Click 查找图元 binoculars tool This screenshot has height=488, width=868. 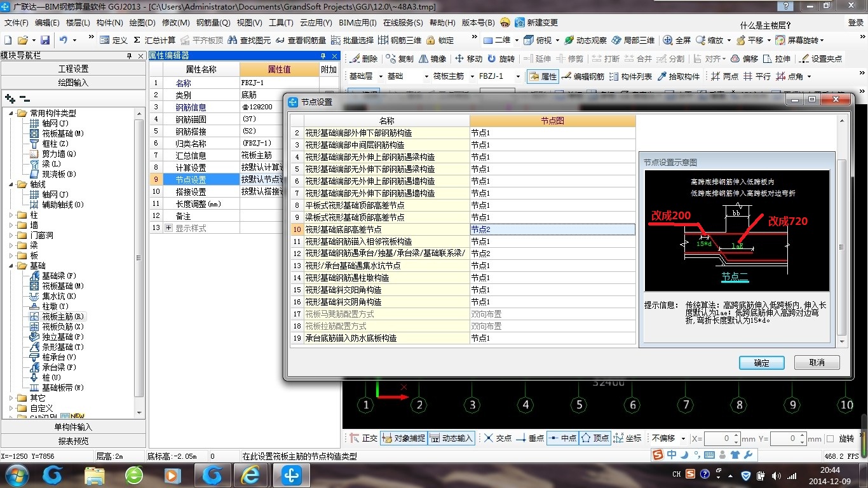click(249, 40)
